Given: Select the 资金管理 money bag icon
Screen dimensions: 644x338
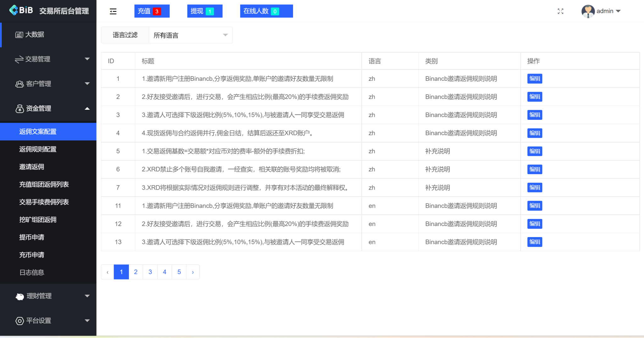Looking at the screenshot, I should 19,108.
